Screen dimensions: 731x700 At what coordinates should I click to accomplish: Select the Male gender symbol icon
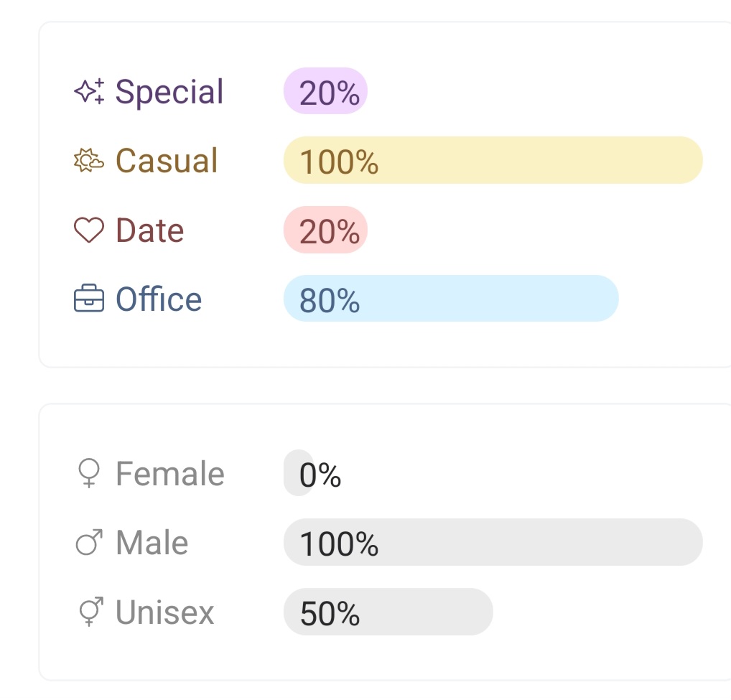pyautogui.click(x=89, y=543)
